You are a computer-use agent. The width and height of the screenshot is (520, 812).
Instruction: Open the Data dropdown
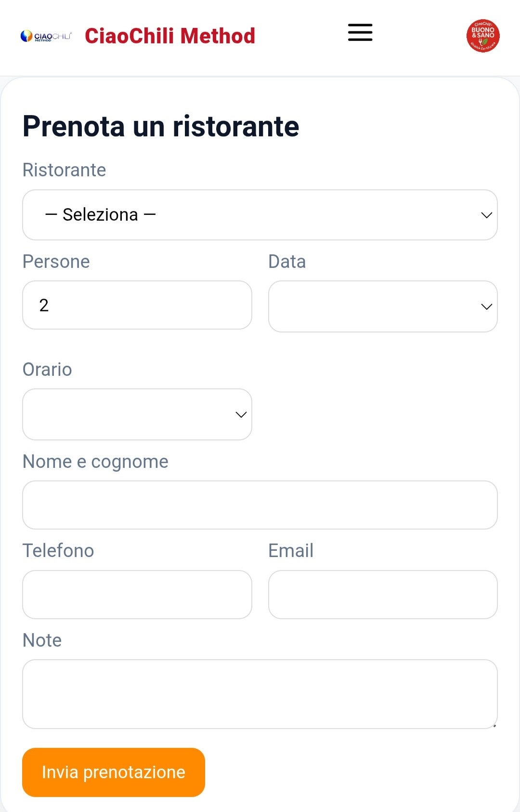(383, 306)
